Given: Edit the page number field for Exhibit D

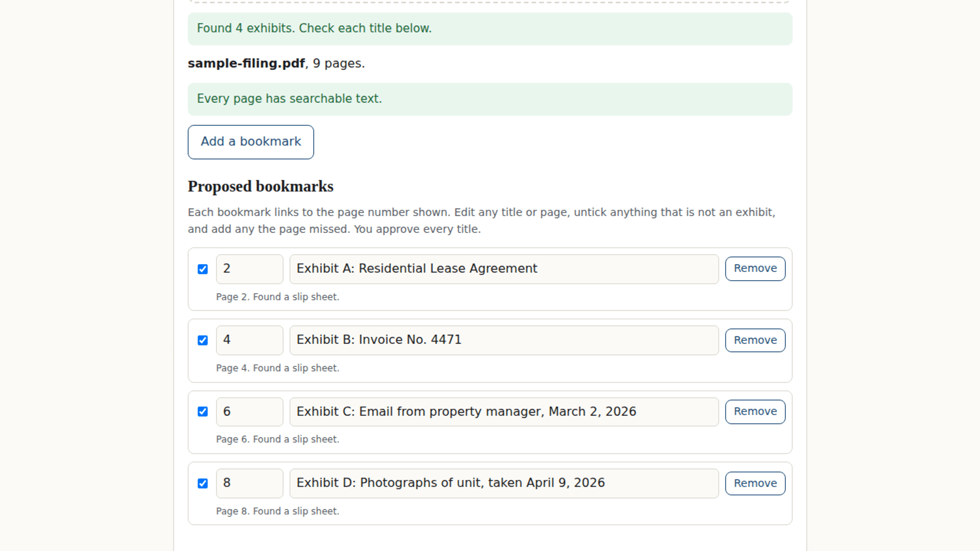Looking at the screenshot, I should pos(250,483).
